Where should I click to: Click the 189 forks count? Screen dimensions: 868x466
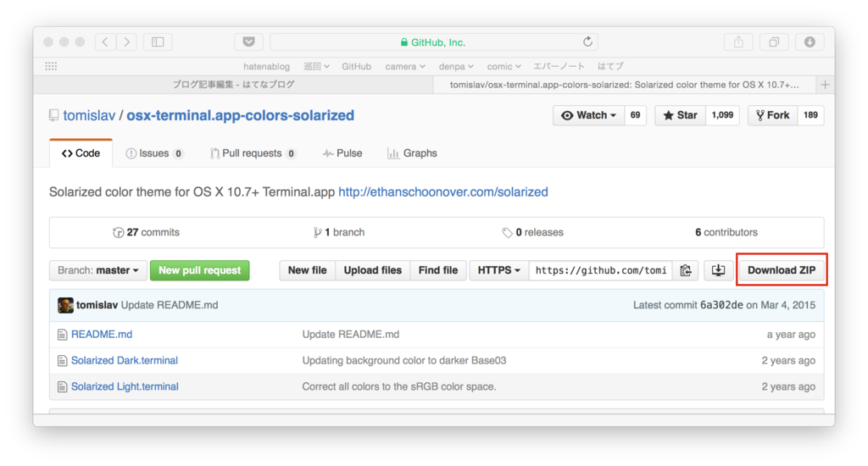(810, 115)
